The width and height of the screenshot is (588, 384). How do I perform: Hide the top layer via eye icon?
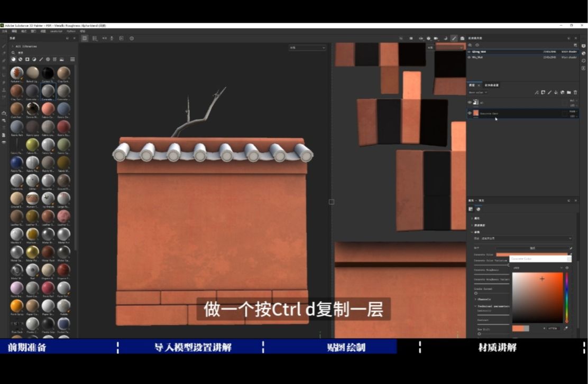(470, 102)
